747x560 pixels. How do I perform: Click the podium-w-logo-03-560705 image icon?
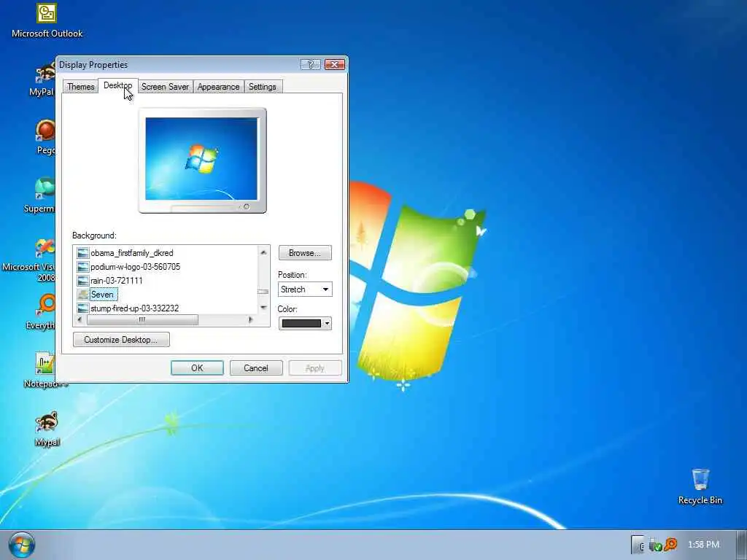click(x=83, y=267)
